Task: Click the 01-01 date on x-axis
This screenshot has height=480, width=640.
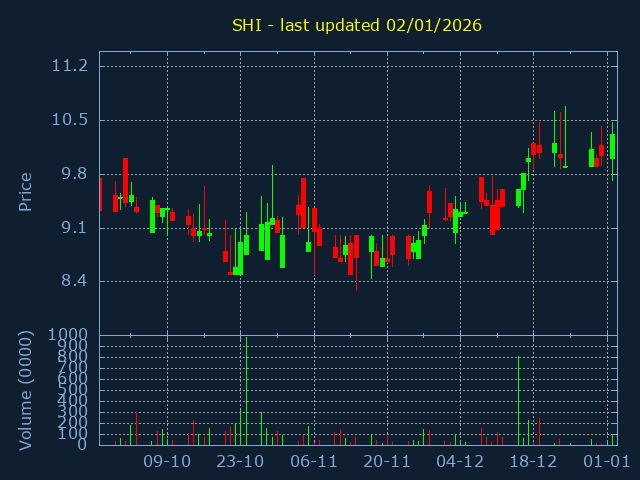Action: (607, 462)
